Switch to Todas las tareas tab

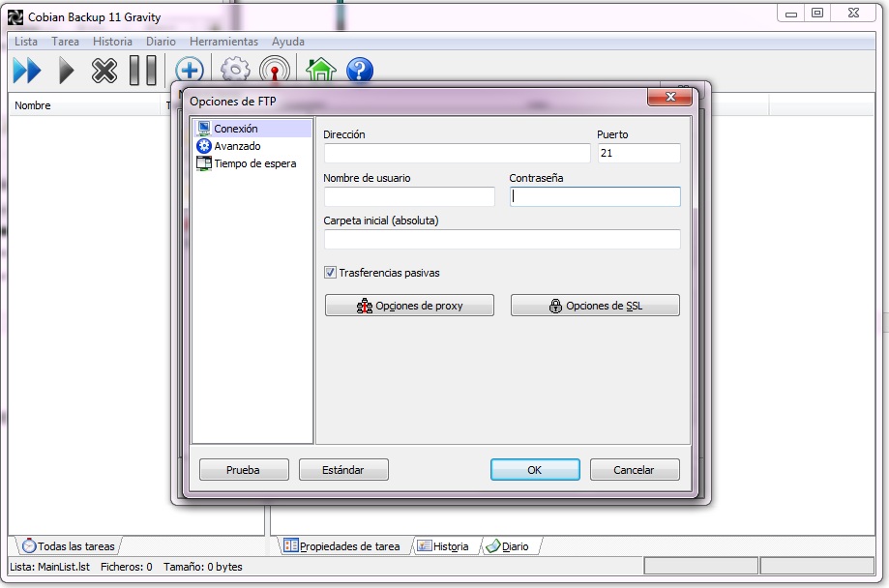[68, 546]
